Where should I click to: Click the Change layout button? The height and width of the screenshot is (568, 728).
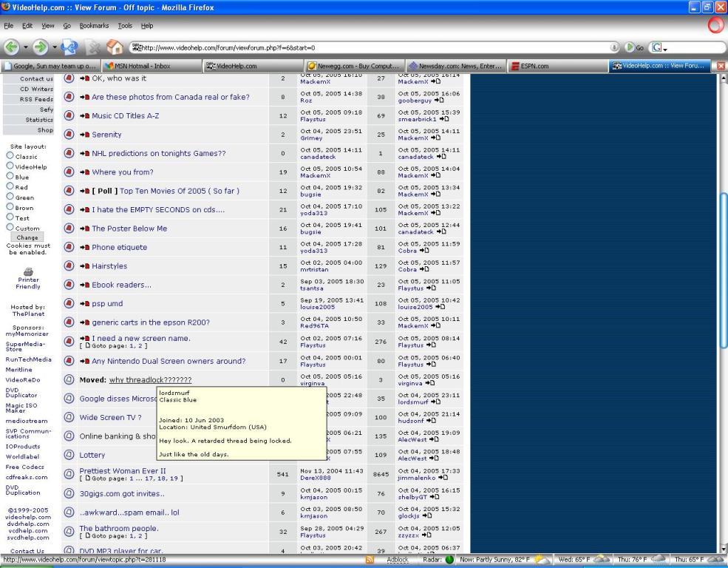(x=27, y=237)
